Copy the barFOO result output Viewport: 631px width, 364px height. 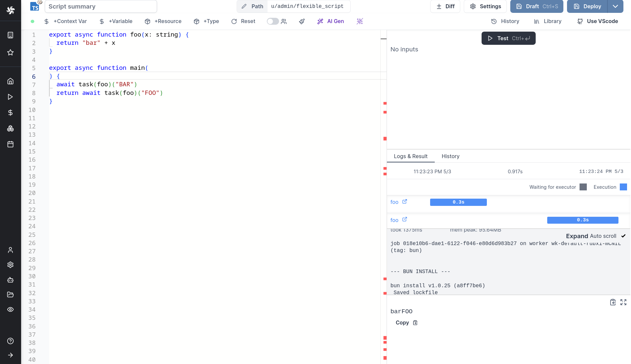[406, 322]
